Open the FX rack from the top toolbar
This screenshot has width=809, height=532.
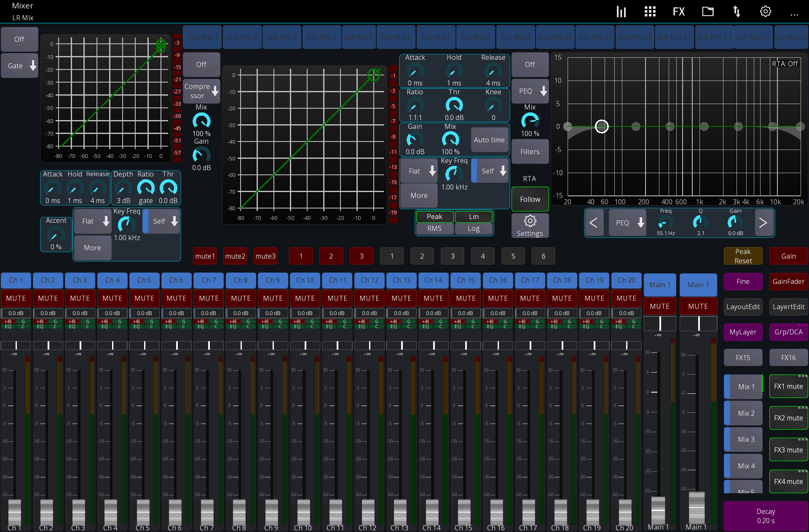pyautogui.click(x=679, y=11)
